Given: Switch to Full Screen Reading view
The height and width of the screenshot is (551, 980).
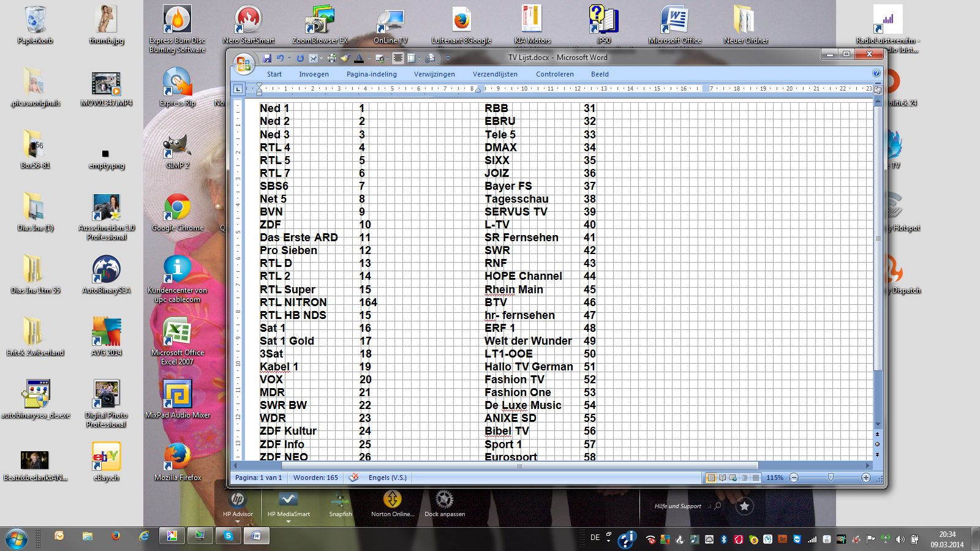Looking at the screenshot, I should point(722,478).
